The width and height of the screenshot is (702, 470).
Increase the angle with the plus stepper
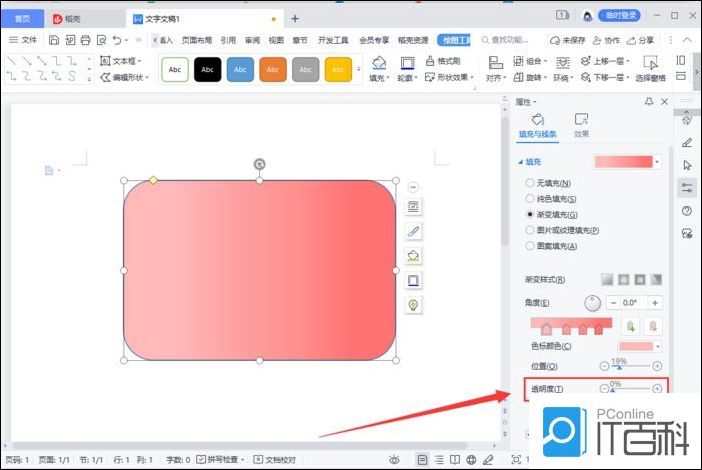point(655,303)
